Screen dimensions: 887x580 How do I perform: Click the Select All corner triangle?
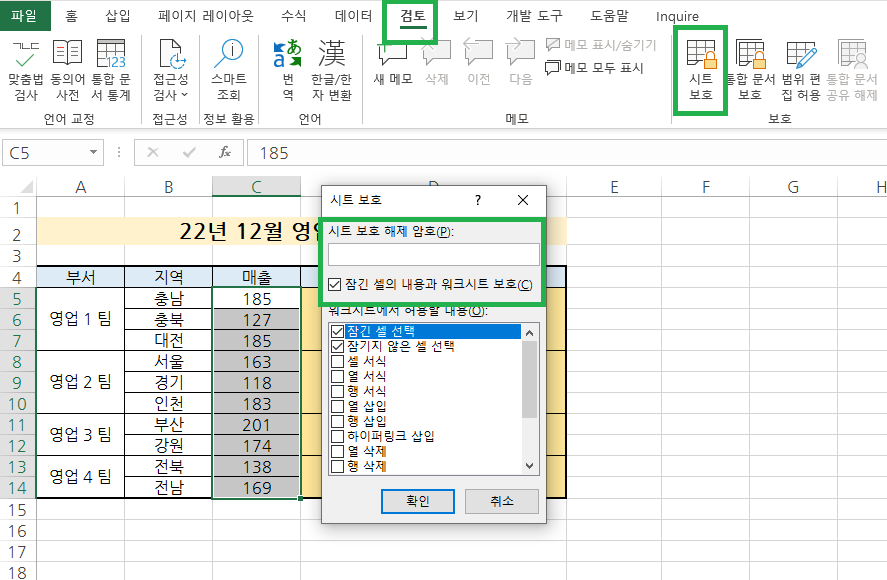tap(25, 187)
